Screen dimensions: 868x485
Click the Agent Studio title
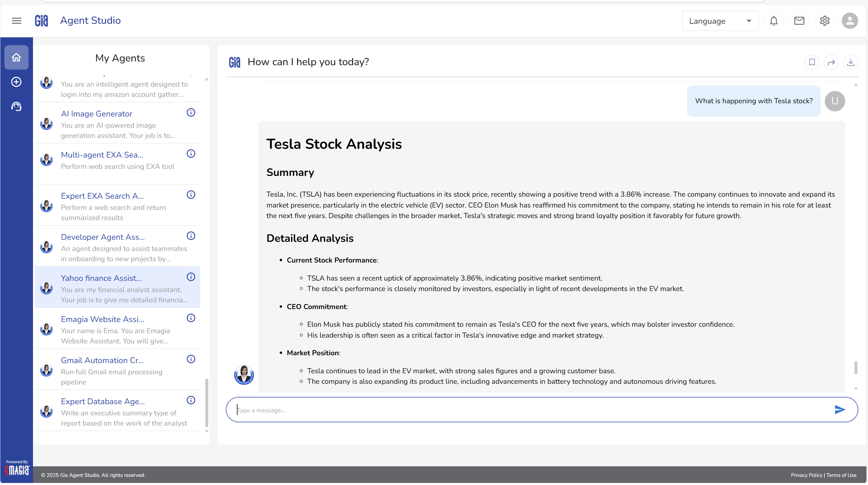tap(90, 20)
